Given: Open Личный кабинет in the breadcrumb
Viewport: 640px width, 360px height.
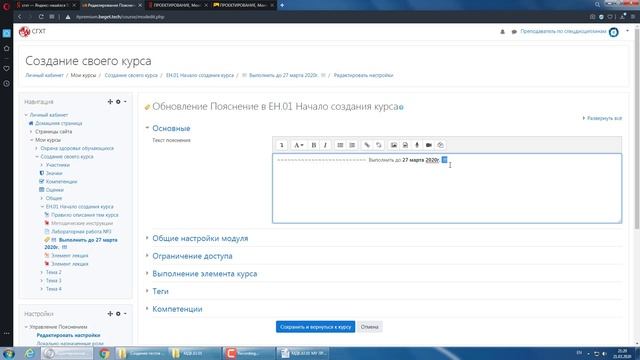Looking at the screenshot, I should [x=44, y=76].
